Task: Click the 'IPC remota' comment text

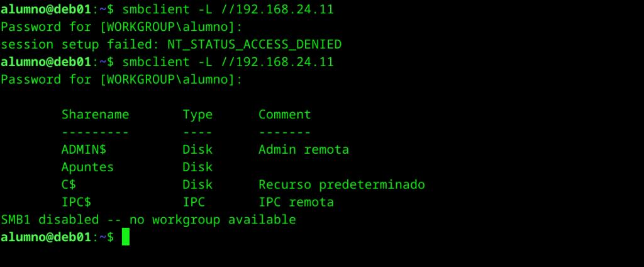Action: pos(296,203)
